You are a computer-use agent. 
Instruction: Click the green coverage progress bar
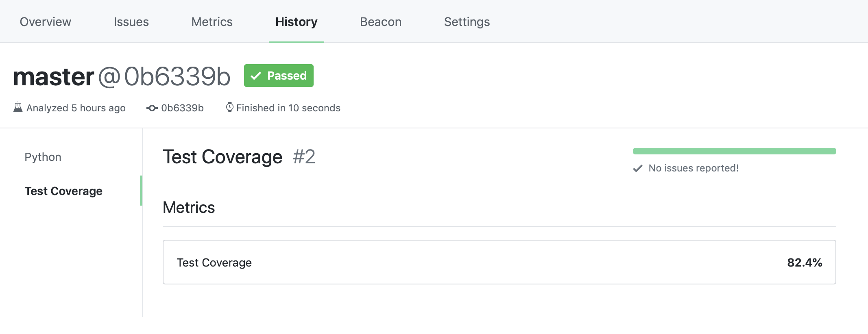click(734, 150)
